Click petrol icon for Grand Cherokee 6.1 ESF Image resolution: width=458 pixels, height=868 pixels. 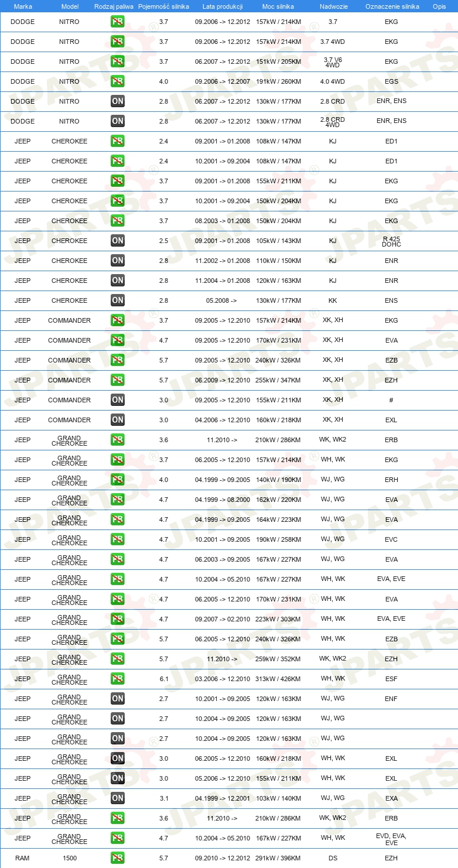(x=118, y=679)
